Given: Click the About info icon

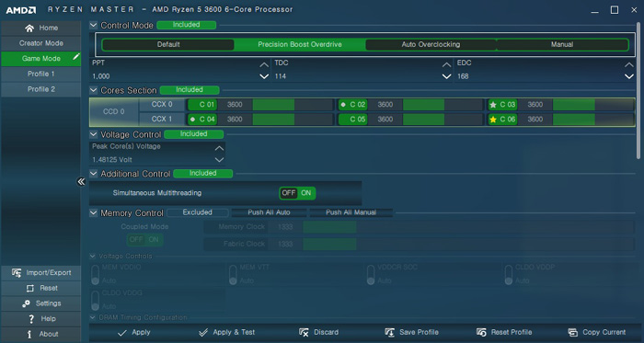Looking at the screenshot, I should point(29,335).
